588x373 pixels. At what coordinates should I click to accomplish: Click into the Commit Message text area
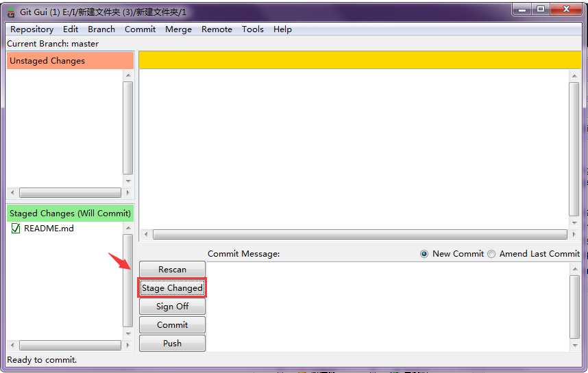pos(387,307)
